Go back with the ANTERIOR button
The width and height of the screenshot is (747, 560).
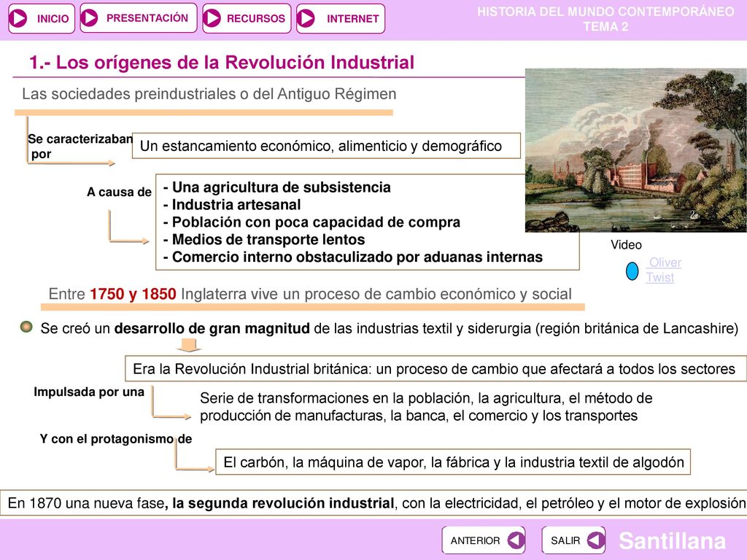tap(483, 540)
